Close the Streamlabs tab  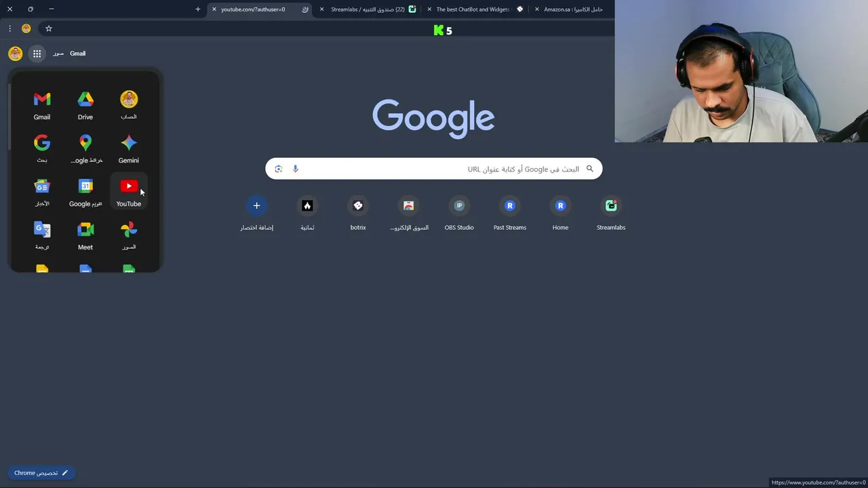(x=321, y=9)
